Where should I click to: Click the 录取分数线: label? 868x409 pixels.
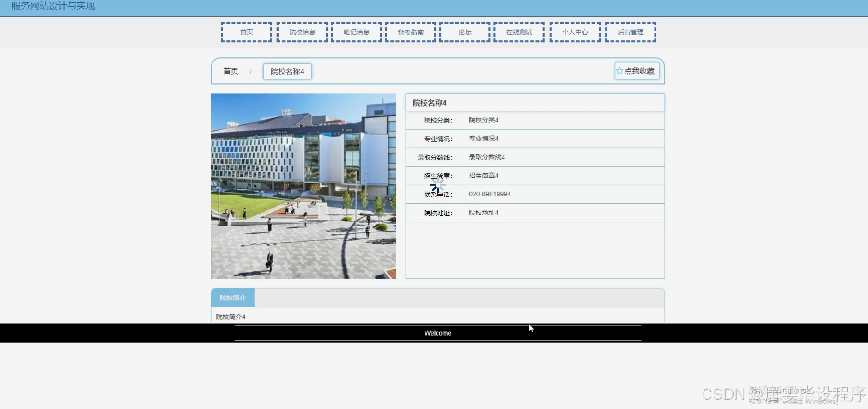click(435, 158)
